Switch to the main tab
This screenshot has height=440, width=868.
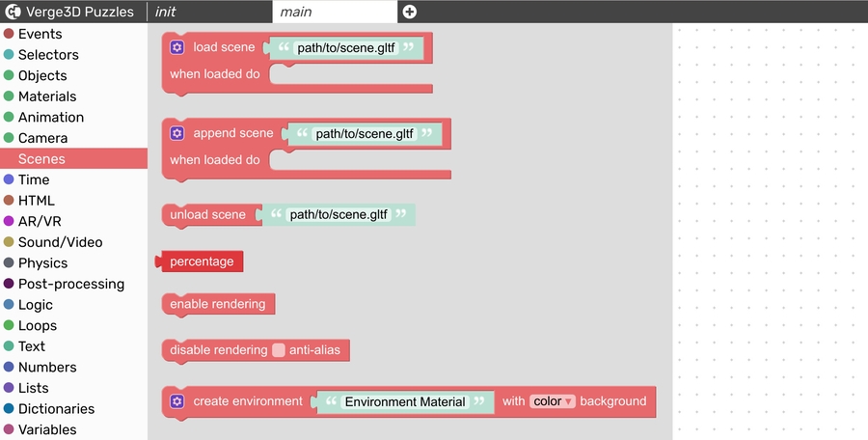pyautogui.click(x=296, y=12)
